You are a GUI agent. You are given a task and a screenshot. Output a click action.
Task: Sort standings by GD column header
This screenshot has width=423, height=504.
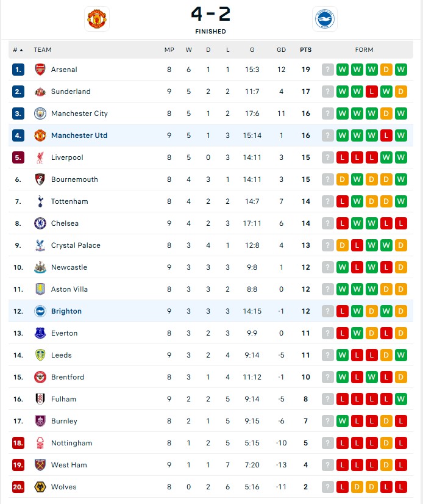(x=281, y=50)
